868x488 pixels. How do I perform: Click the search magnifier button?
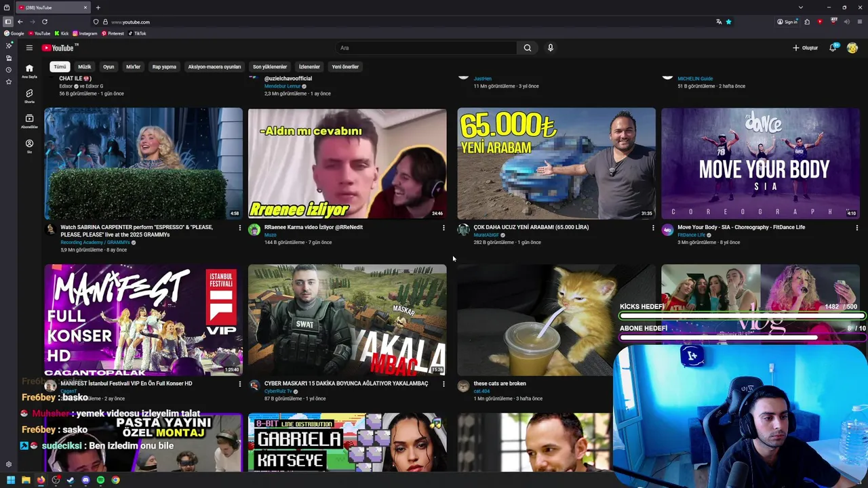pos(527,47)
